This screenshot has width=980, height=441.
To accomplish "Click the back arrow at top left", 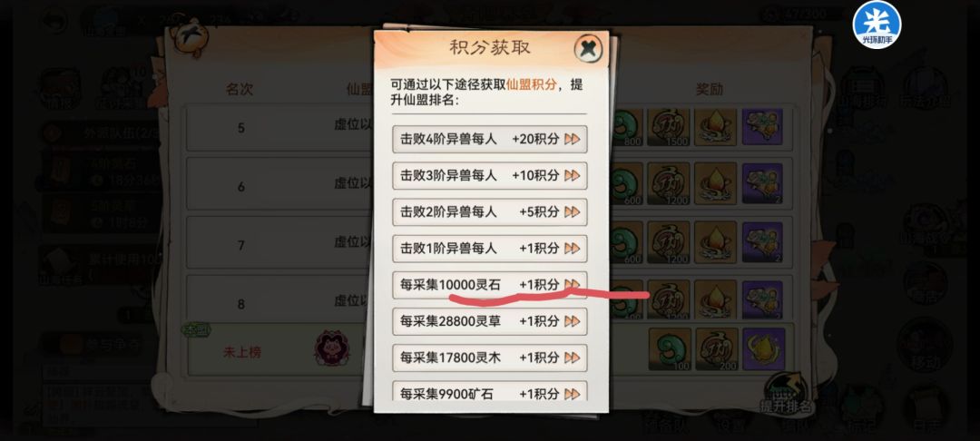I will (x=54, y=18).
